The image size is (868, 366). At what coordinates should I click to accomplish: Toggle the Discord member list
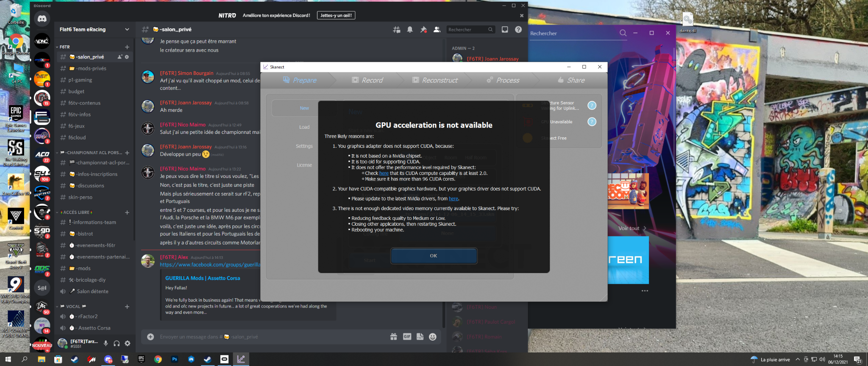437,30
